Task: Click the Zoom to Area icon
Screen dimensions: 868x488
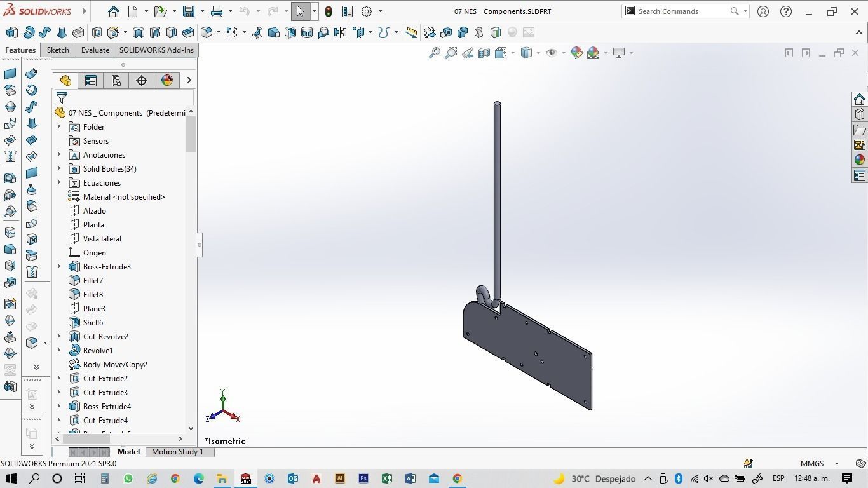Action: pos(451,53)
